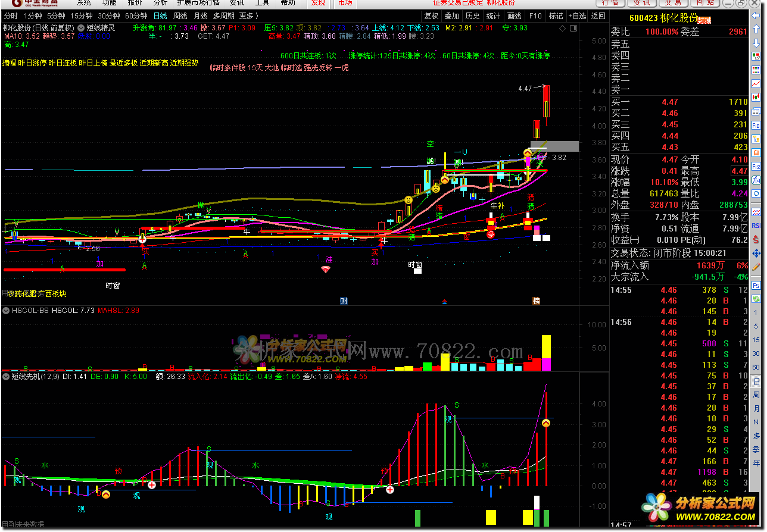
Task: Open the 行情 top tab
Action: point(610,3)
